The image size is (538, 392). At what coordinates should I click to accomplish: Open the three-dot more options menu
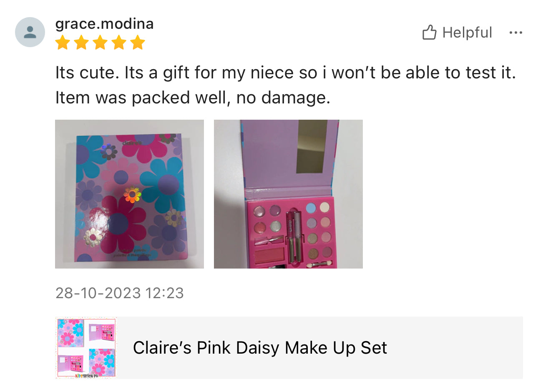click(515, 33)
